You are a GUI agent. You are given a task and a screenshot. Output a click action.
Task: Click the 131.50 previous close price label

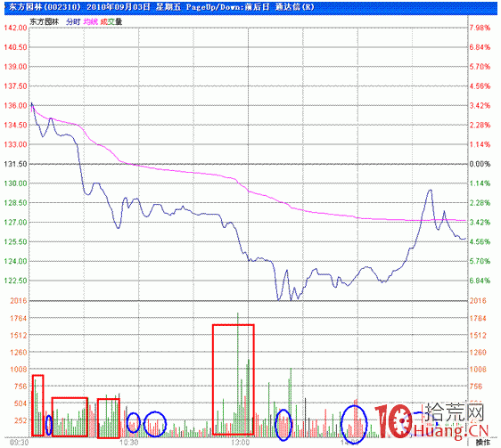coord(15,164)
